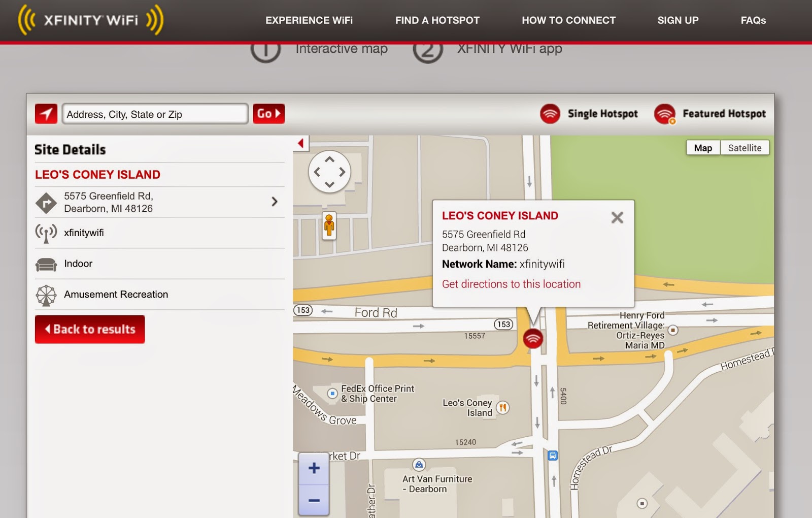This screenshot has width=812, height=518.
Task: Open the SIGN UP page
Action: 678,20
